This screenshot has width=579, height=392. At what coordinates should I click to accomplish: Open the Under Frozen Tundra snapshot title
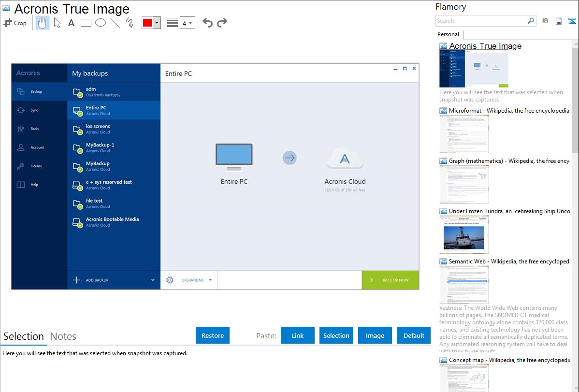[509, 211]
